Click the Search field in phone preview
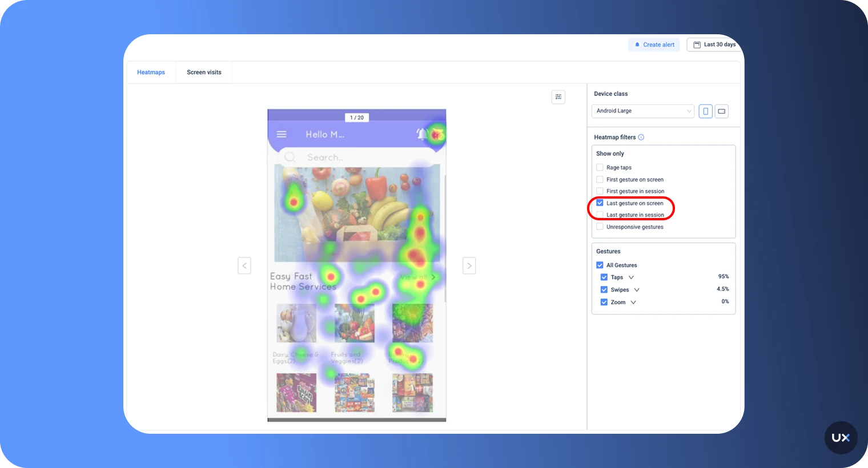This screenshot has width=868, height=468. (x=357, y=157)
